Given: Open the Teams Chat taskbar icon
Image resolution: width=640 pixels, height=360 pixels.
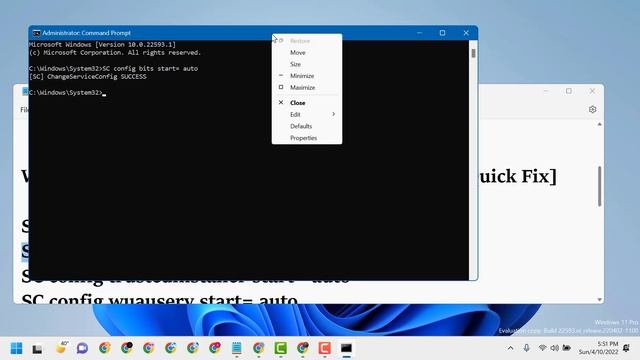Looking at the screenshot, I should point(82,348).
